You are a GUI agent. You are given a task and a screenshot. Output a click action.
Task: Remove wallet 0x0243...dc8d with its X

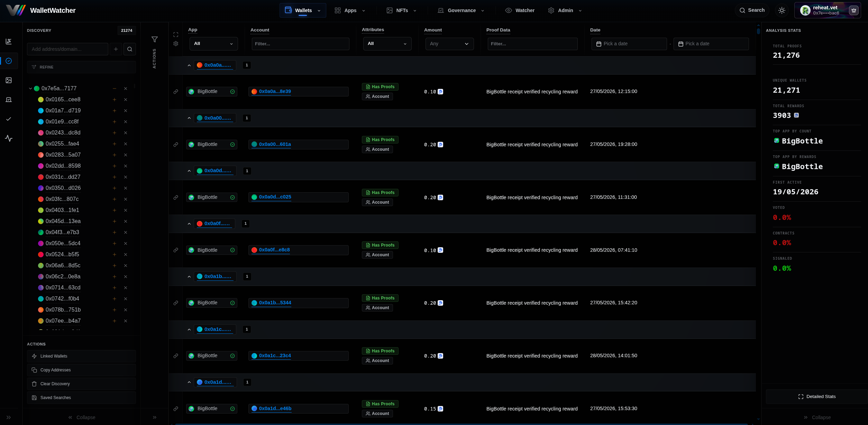[x=126, y=133]
